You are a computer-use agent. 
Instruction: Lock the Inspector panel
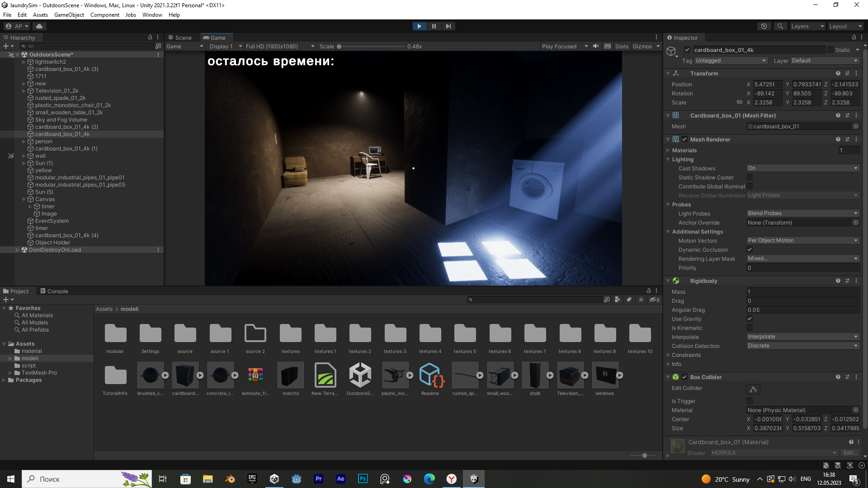(854, 38)
